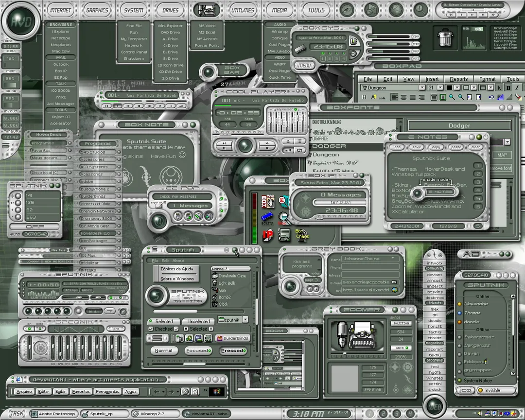
Task: Click the undo arrow in BoxPad toolbar
Action: click(x=491, y=97)
